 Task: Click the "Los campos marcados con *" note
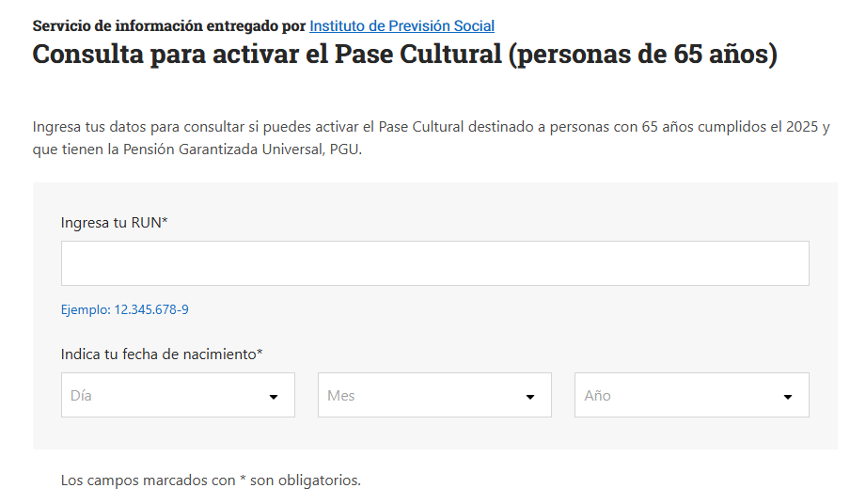(211, 480)
